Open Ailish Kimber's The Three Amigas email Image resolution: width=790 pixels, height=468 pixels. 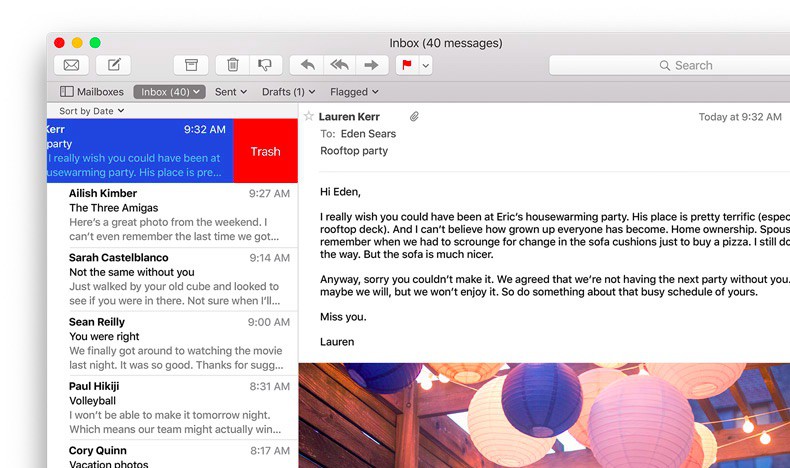tap(172, 214)
